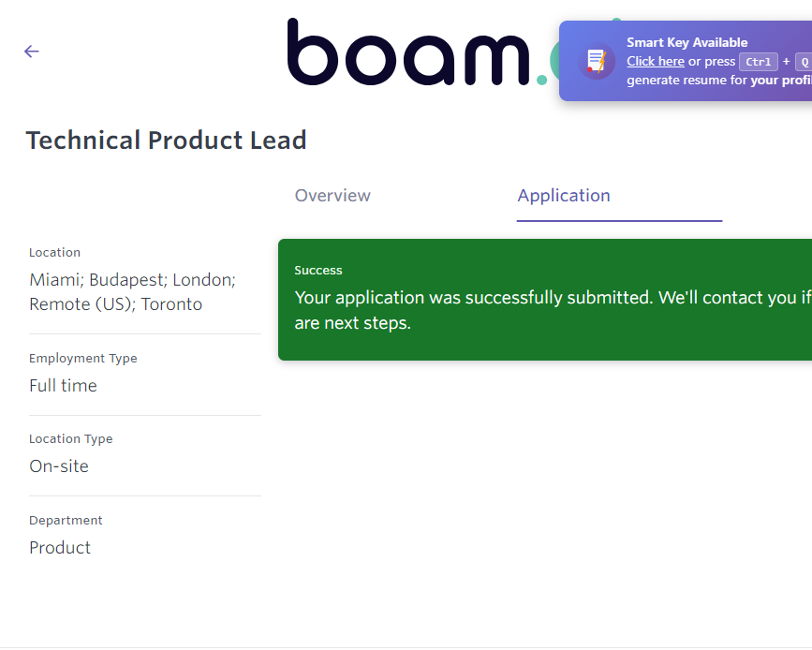Click the Location label
This screenshot has width=812, height=650.
click(x=54, y=252)
